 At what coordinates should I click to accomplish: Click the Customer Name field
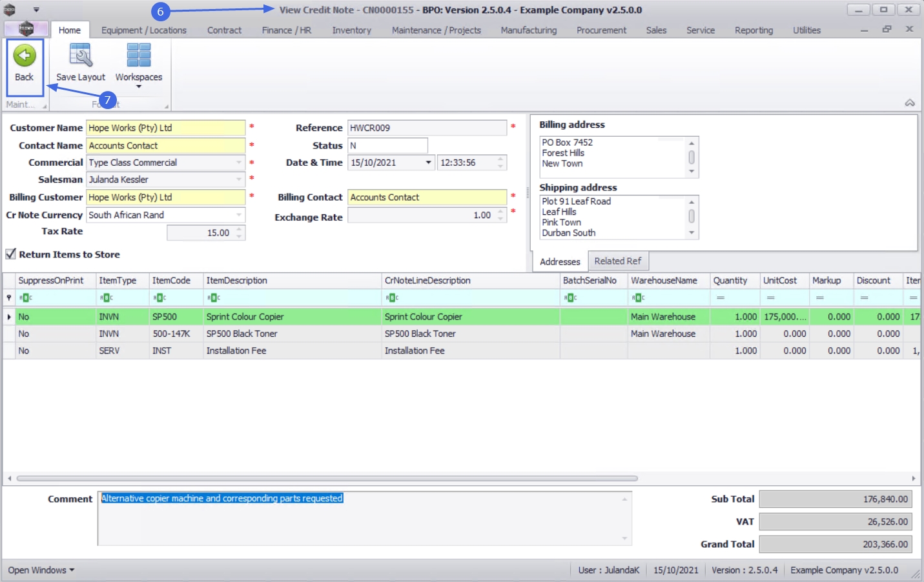[x=166, y=128]
